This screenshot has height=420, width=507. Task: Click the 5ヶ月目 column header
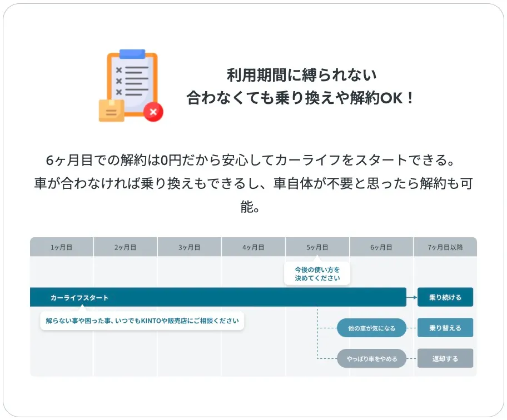pyautogui.click(x=317, y=247)
